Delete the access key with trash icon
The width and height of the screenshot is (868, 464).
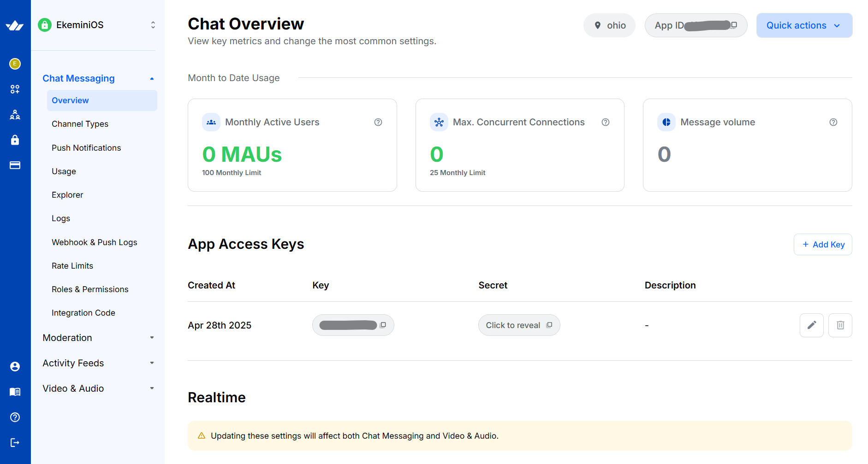pos(840,325)
